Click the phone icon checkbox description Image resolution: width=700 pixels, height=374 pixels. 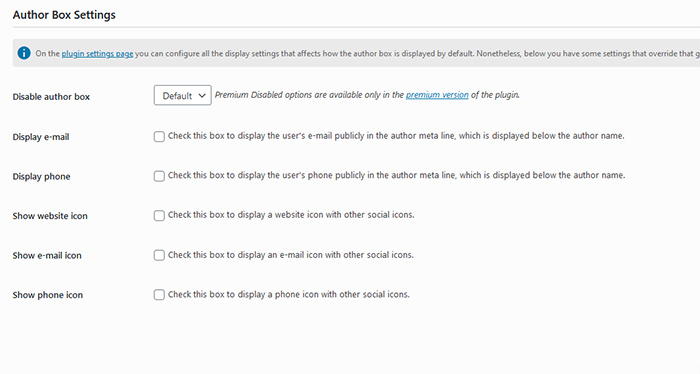coord(289,295)
